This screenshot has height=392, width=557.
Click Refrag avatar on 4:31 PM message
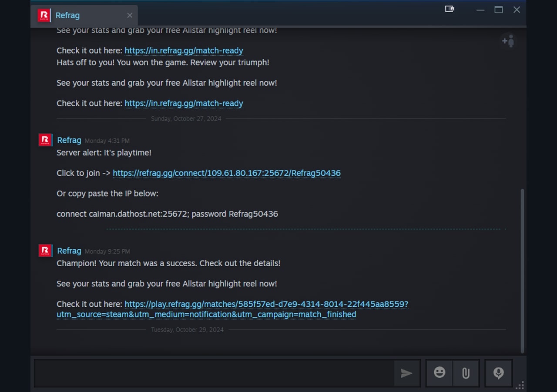click(x=45, y=140)
